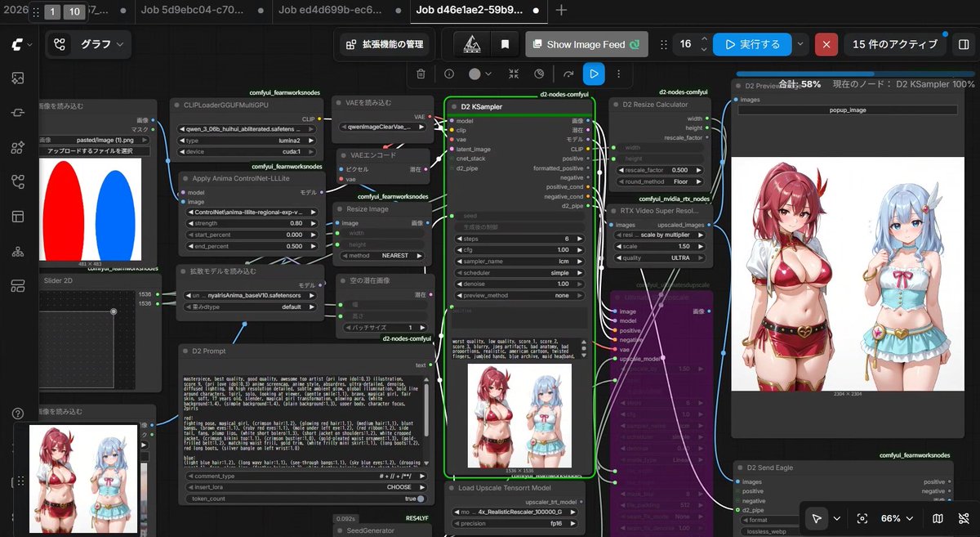This screenshot has height=537, width=980.
Task: Open run options arrow beside 実行する
Action: coord(800,44)
